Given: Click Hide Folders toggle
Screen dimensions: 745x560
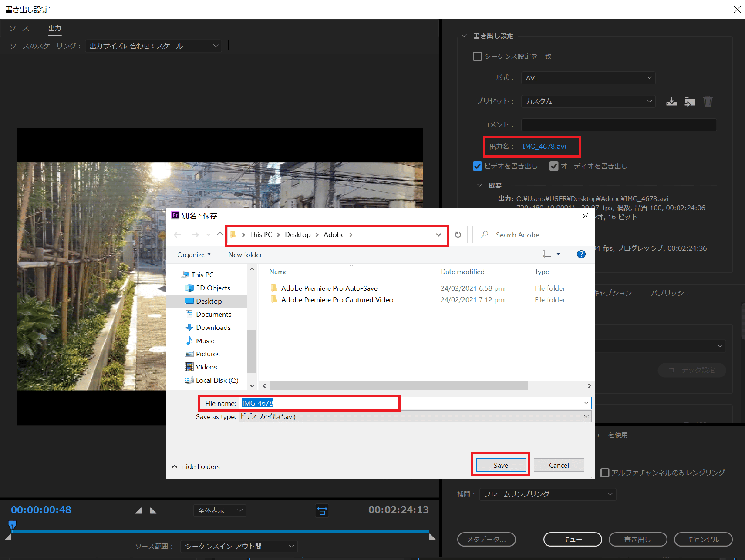Looking at the screenshot, I should pos(196,466).
